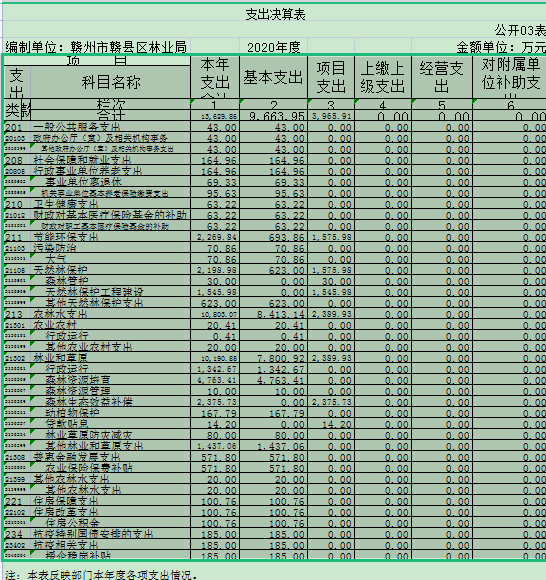Select the row name 一般公共服务支出
Viewport: 546px width, 580px height.
[x=77, y=127]
